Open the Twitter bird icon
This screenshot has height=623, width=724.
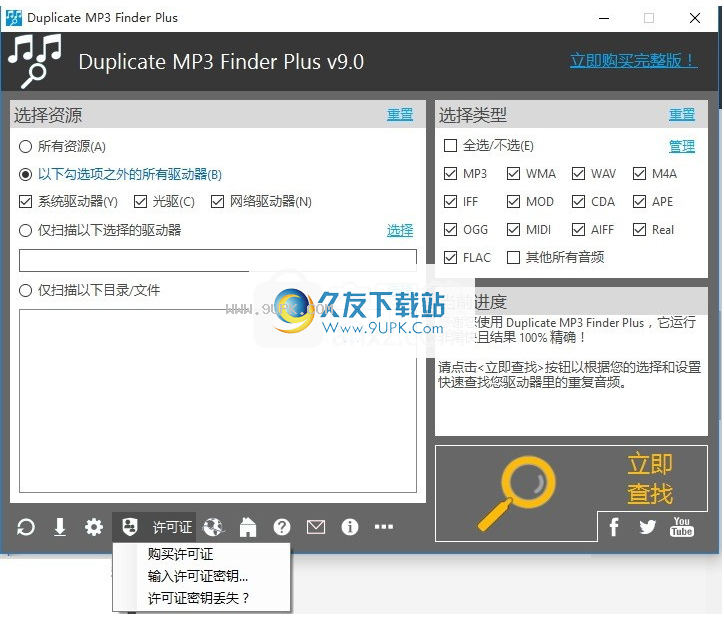(647, 527)
